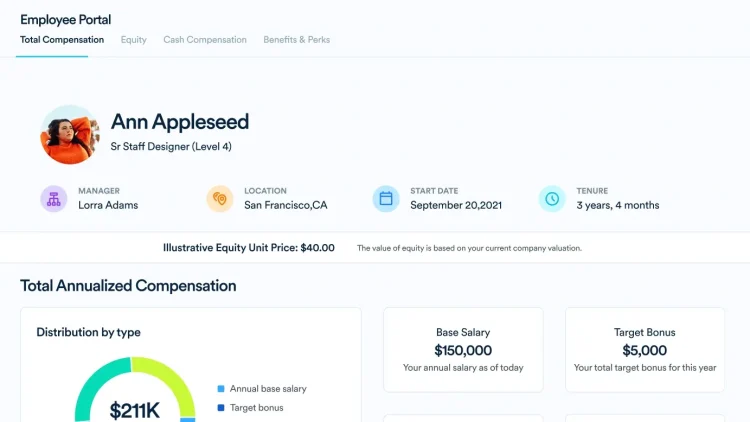750x422 pixels.
Task: Click the tenure clock icon
Action: (x=552, y=198)
